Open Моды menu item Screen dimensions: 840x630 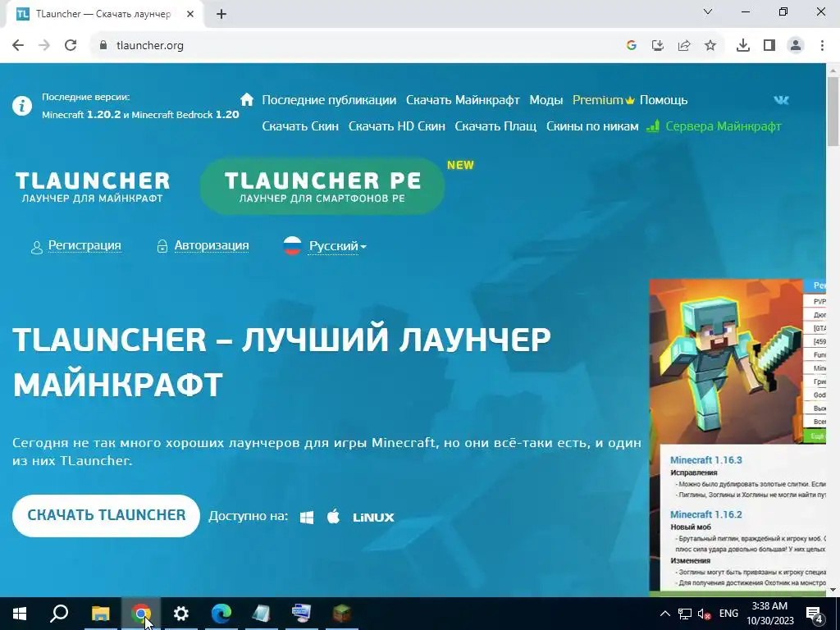pos(546,100)
